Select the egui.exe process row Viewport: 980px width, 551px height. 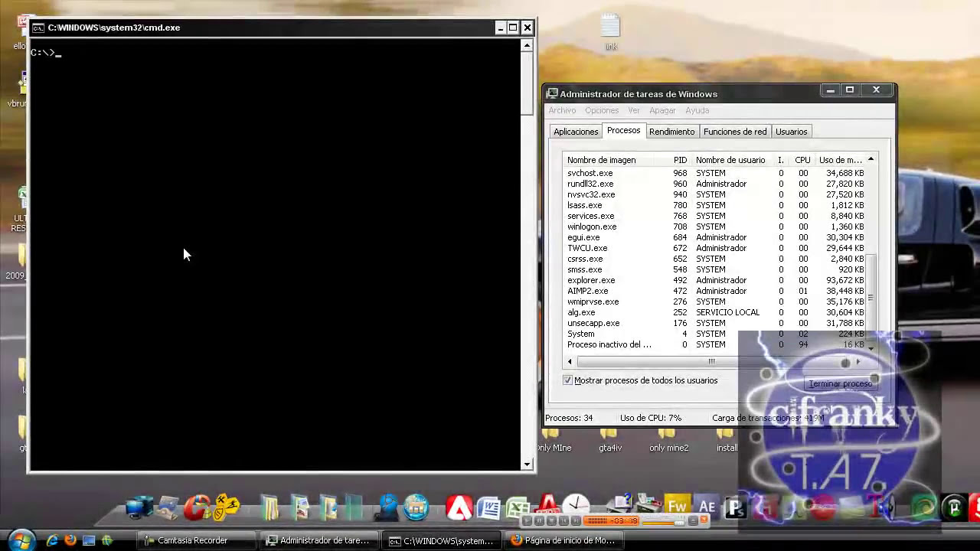(x=715, y=237)
